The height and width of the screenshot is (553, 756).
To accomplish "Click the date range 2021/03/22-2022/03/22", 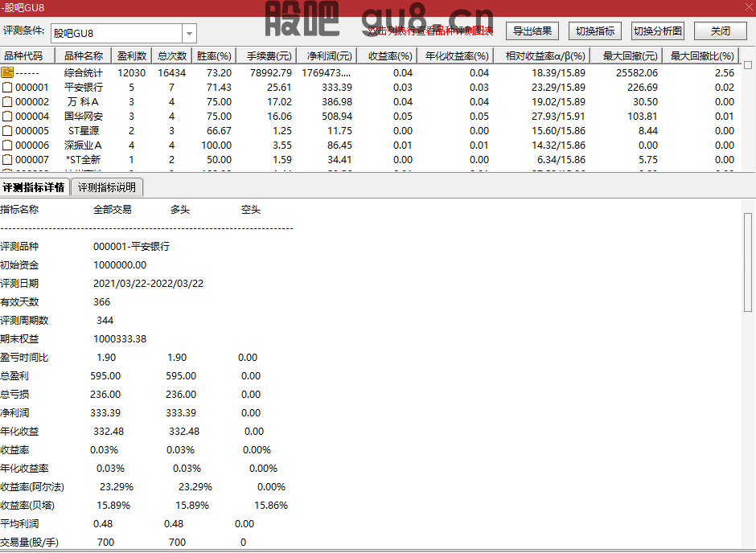I will (x=149, y=284).
